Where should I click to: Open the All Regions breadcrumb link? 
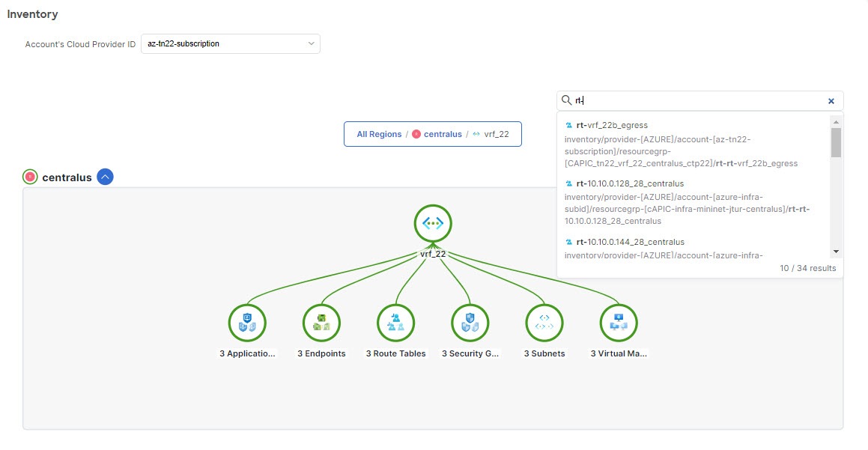pos(377,134)
